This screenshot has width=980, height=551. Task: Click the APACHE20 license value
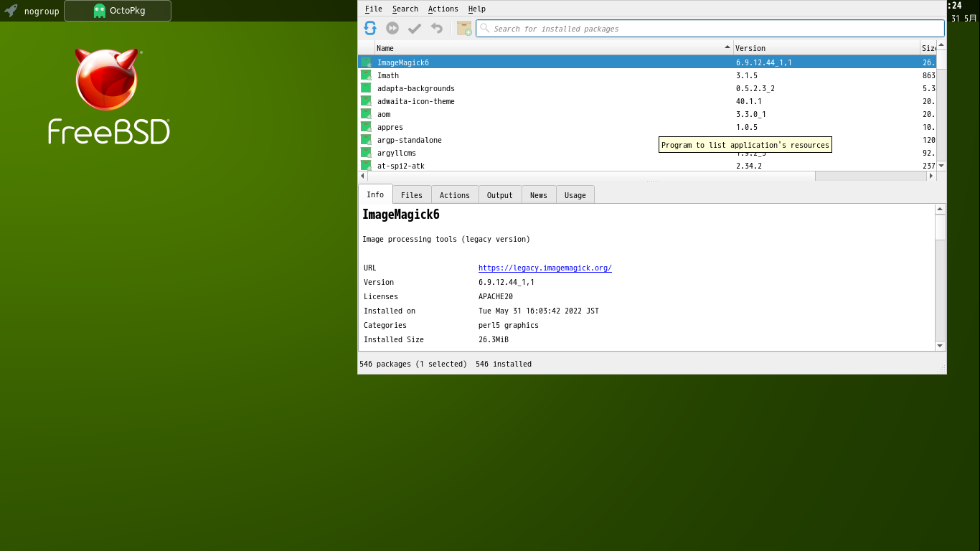[x=496, y=296]
